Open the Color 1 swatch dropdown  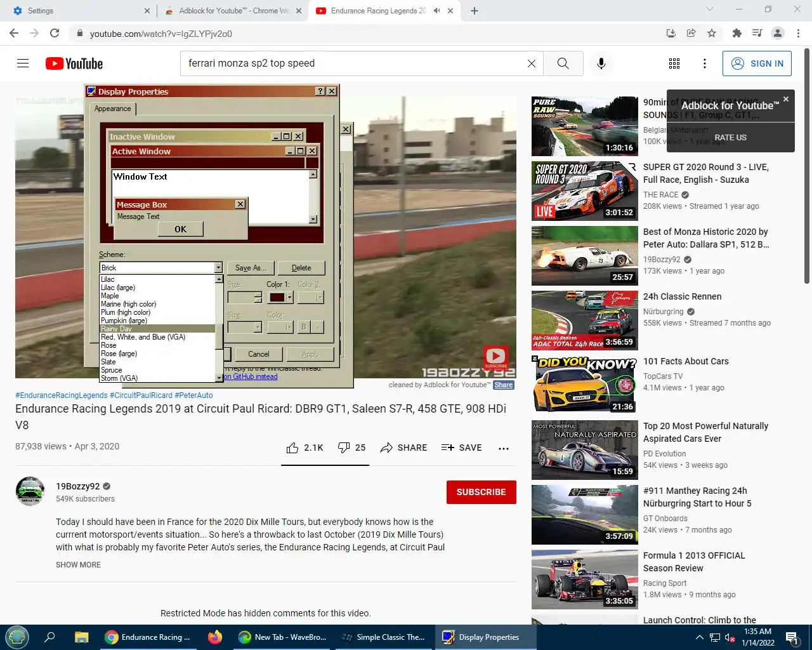pos(289,297)
